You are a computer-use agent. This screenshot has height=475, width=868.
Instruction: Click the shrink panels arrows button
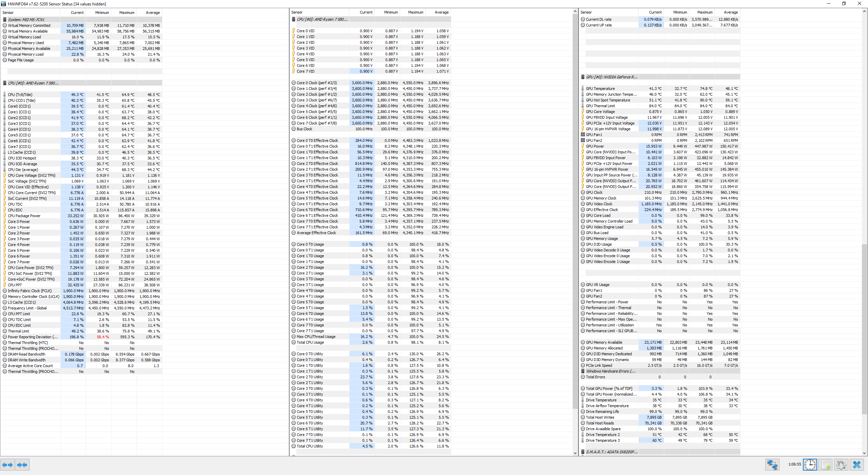[22, 465]
